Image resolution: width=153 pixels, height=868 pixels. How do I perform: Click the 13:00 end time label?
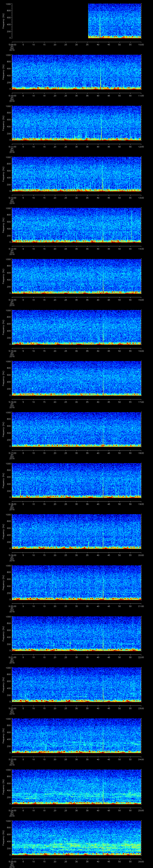[141, 197]
